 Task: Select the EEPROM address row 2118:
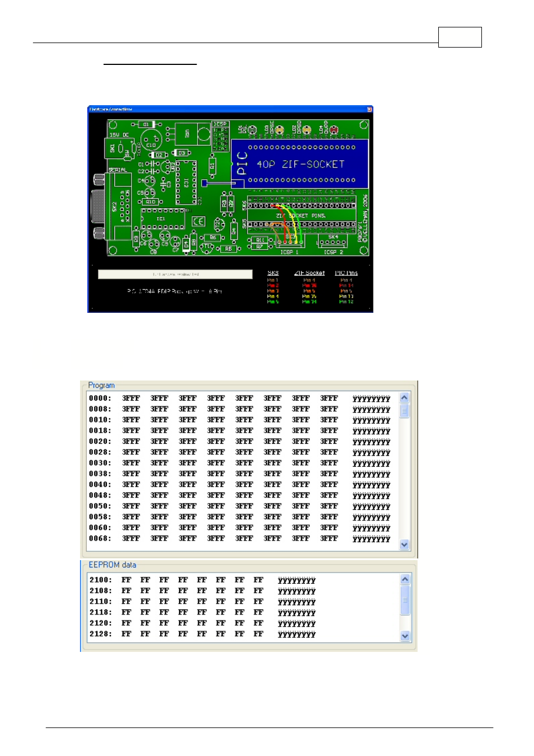[203, 612]
